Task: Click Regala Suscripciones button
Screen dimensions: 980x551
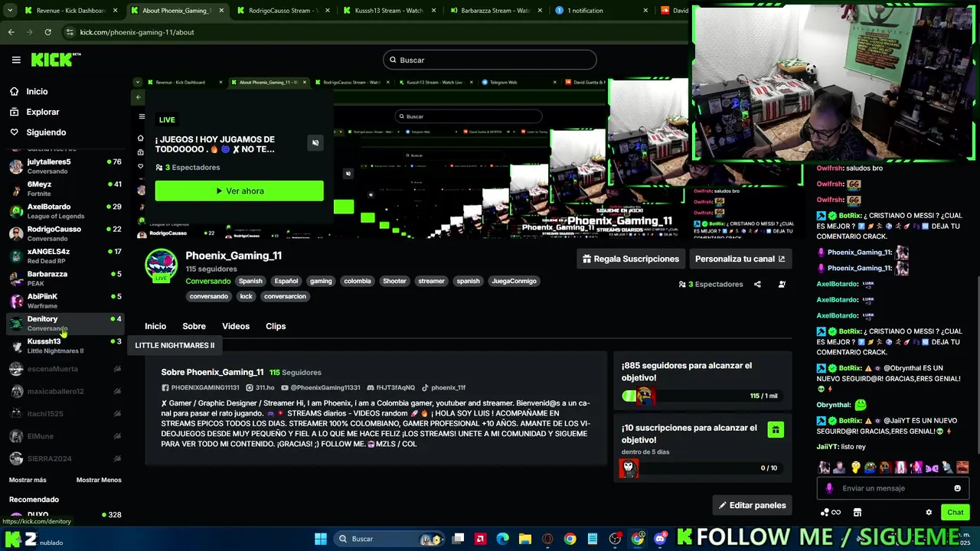Action: pos(630,259)
